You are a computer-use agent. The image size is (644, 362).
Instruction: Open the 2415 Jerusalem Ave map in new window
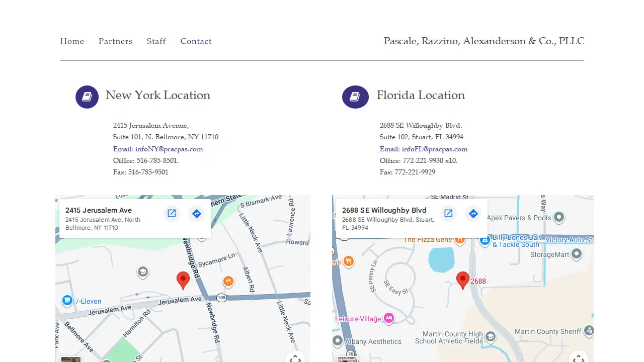coord(172,214)
